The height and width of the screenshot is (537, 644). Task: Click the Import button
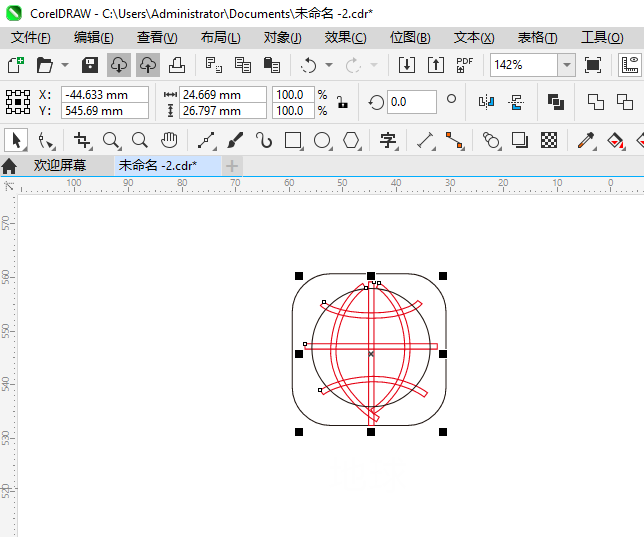tap(407, 65)
